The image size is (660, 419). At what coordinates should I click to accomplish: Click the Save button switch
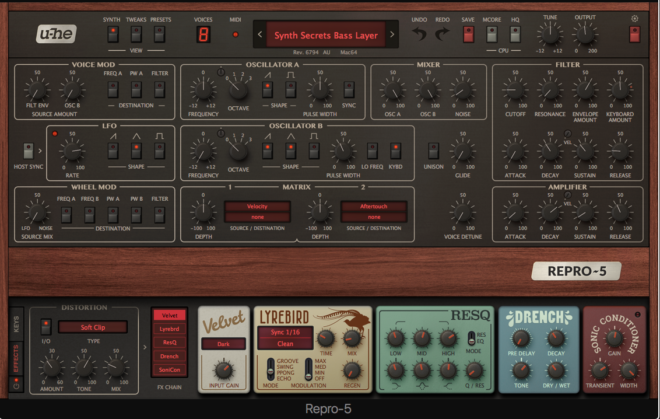point(468,34)
